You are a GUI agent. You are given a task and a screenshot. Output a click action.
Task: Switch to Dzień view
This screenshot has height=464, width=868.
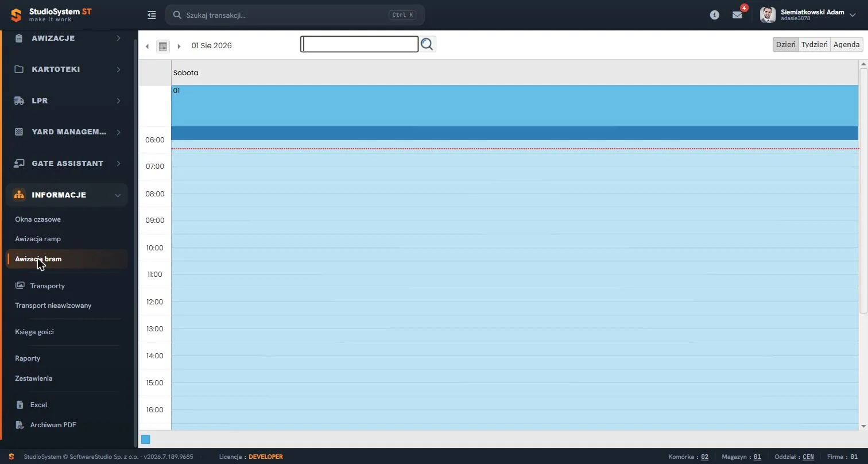coord(785,44)
